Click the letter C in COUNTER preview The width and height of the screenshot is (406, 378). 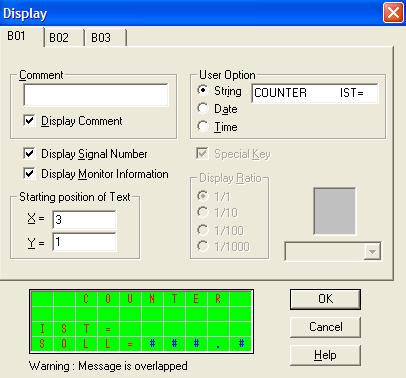pyautogui.click(x=86, y=299)
